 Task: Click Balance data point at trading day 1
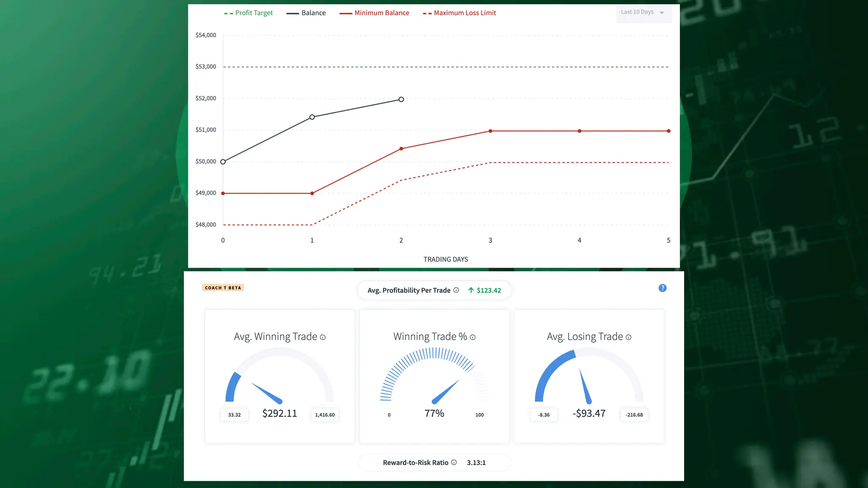coord(312,117)
